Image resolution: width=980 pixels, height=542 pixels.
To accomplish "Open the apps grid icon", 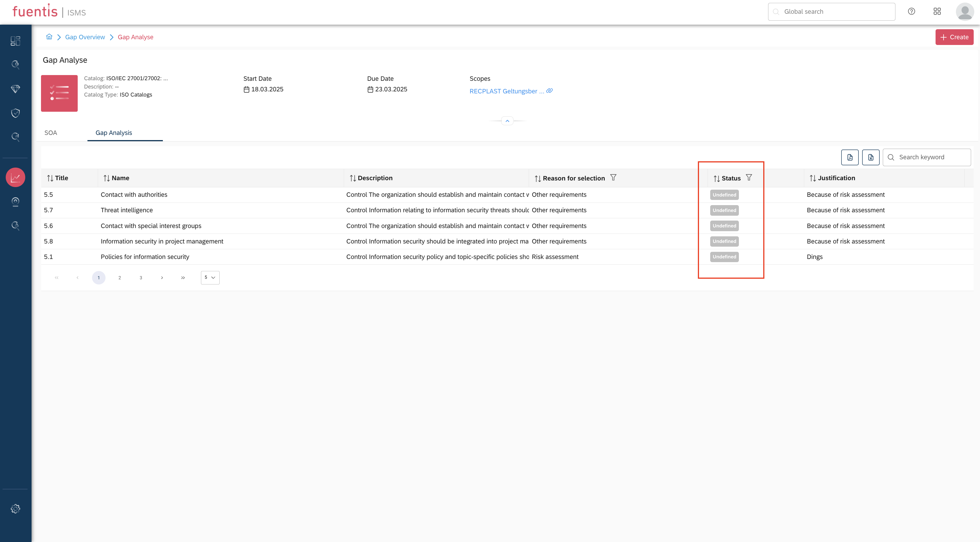I will [x=937, y=11].
